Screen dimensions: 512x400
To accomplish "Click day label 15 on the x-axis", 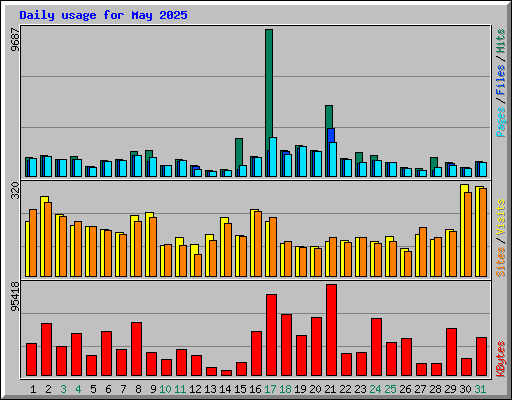I will point(240,389).
